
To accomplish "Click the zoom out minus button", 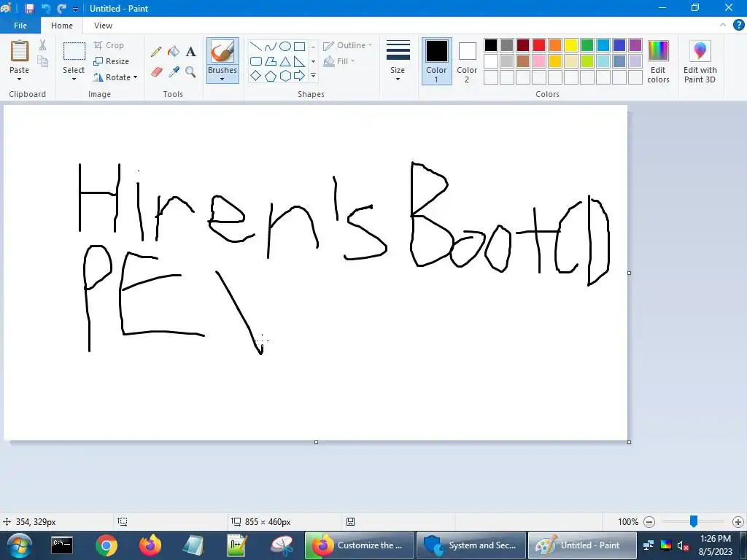I will point(649,522).
